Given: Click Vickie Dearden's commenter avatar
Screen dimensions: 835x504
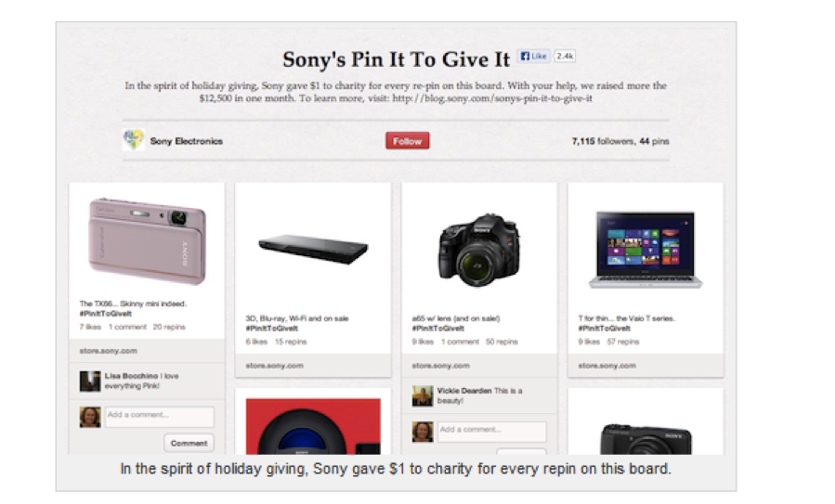Looking at the screenshot, I should tap(423, 396).
